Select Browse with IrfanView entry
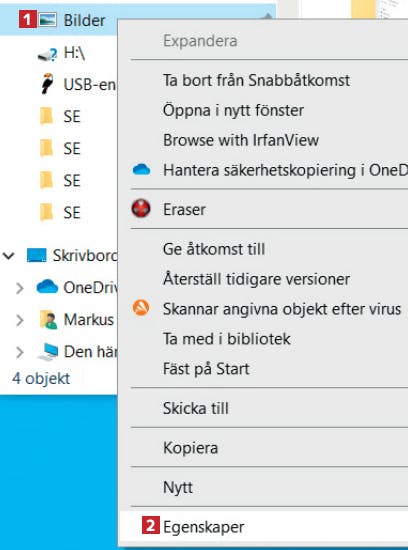Viewport: 408px width, 550px height. click(241, 140)
